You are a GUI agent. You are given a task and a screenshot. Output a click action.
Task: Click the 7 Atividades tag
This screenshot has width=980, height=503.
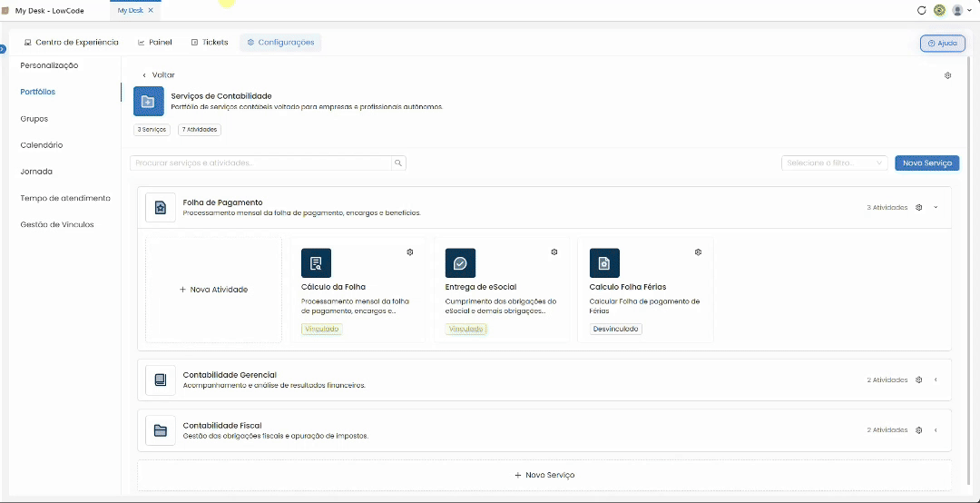coord(200,130)
